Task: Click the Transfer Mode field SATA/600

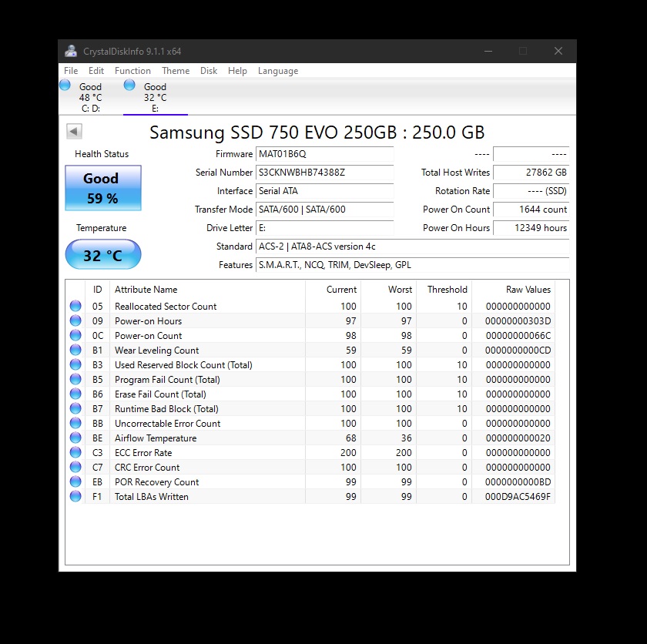Action: point(325,210)
